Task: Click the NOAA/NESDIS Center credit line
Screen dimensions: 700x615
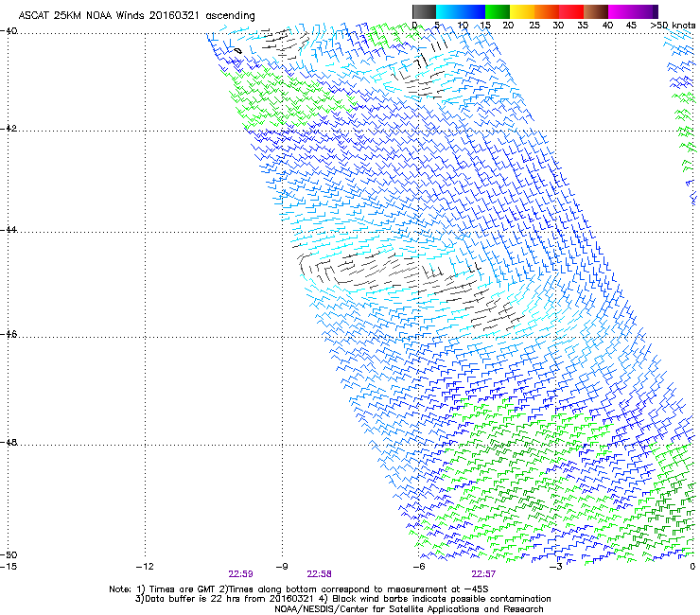Action: [x=409, y=609]
